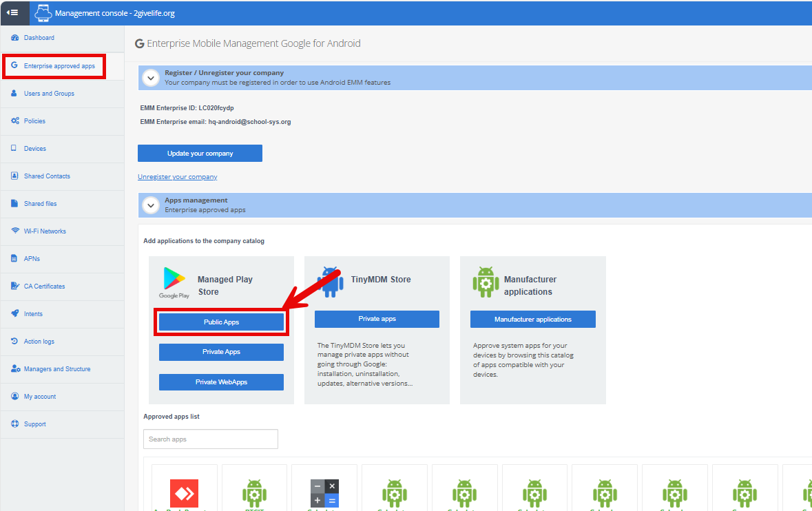Click the Unregister your company link
The height and width of the screenshot is (511, 812).
point(177,177)
